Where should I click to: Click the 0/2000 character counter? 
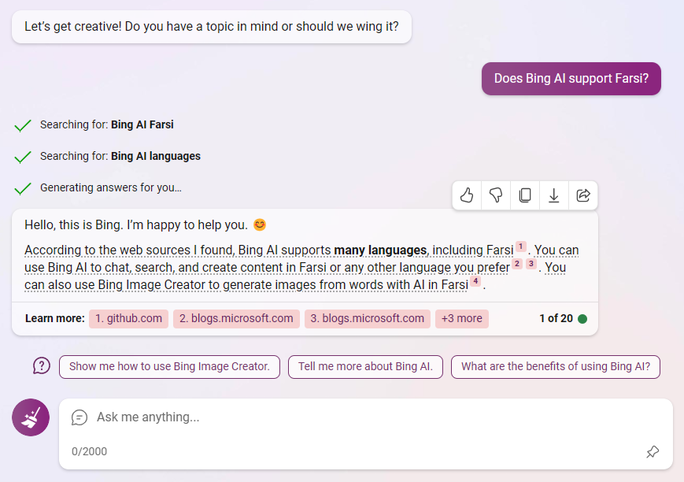pos(89,451)
